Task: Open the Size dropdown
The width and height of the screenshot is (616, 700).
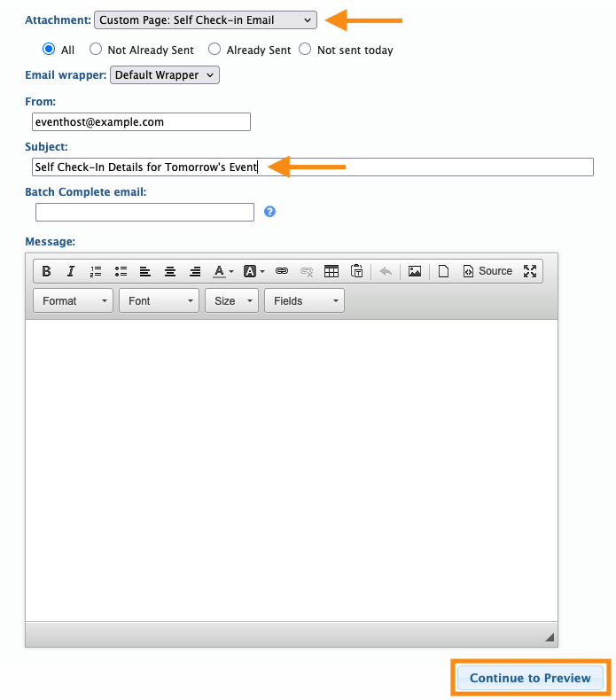Action: click(232, 301)
